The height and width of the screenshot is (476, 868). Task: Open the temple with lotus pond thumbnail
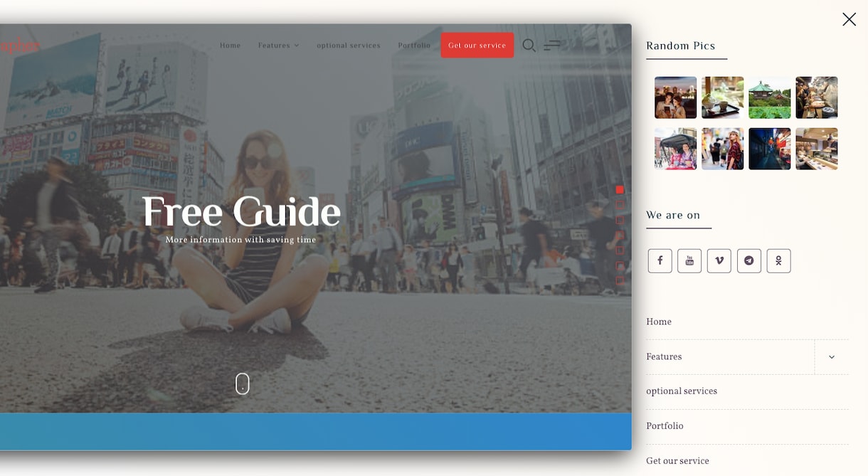770,97
